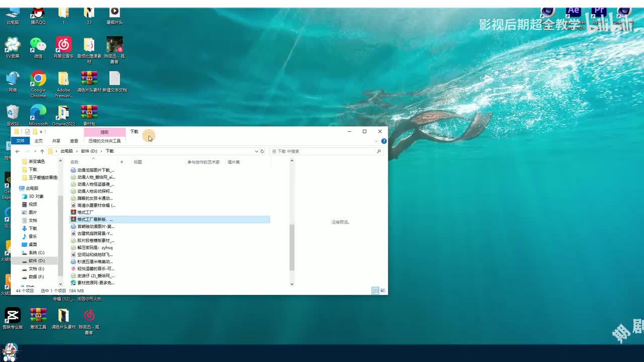
Task: Open the 回收站 recycle bin icon
Action: click(x=13, y=116)
